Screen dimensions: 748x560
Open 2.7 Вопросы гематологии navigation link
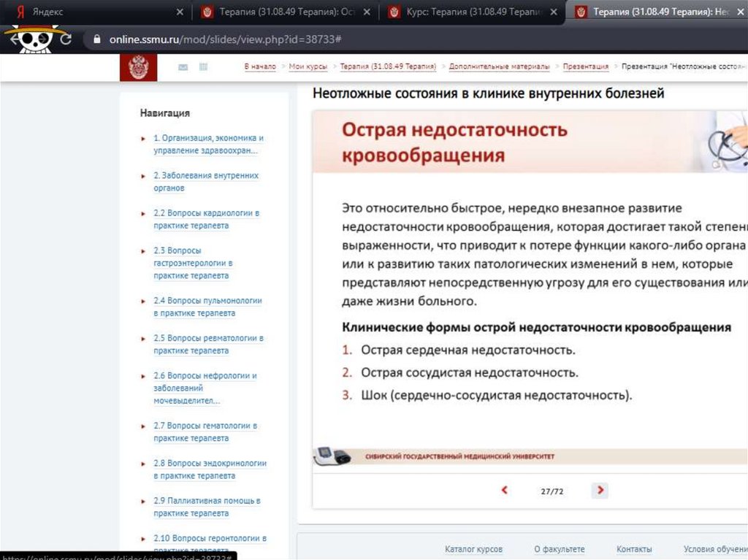point(205,431)
